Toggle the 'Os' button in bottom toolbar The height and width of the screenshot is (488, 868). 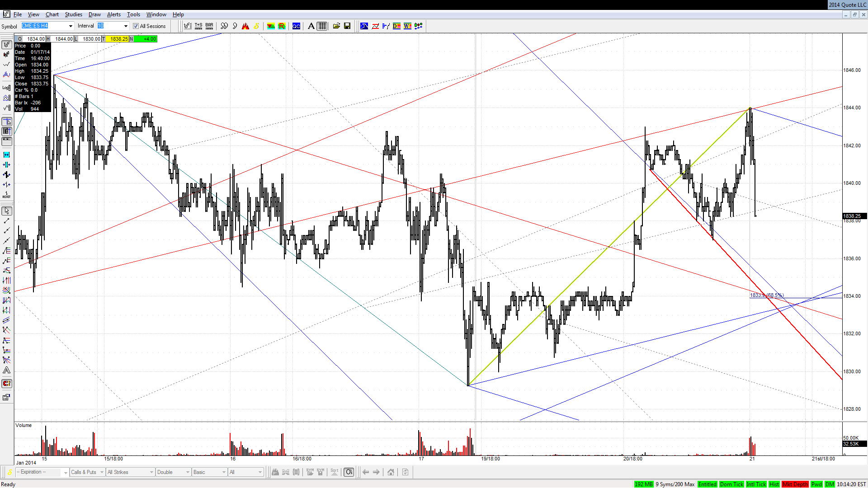tap(349, 472)
